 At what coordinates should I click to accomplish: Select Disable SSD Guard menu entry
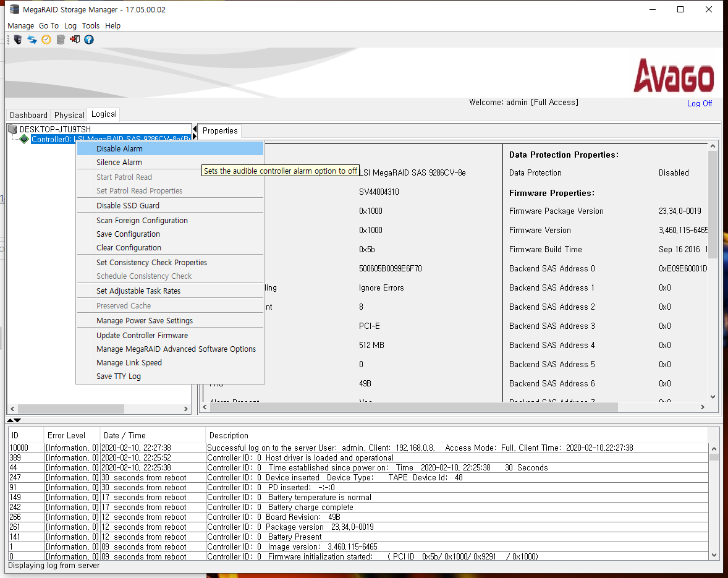171,205
